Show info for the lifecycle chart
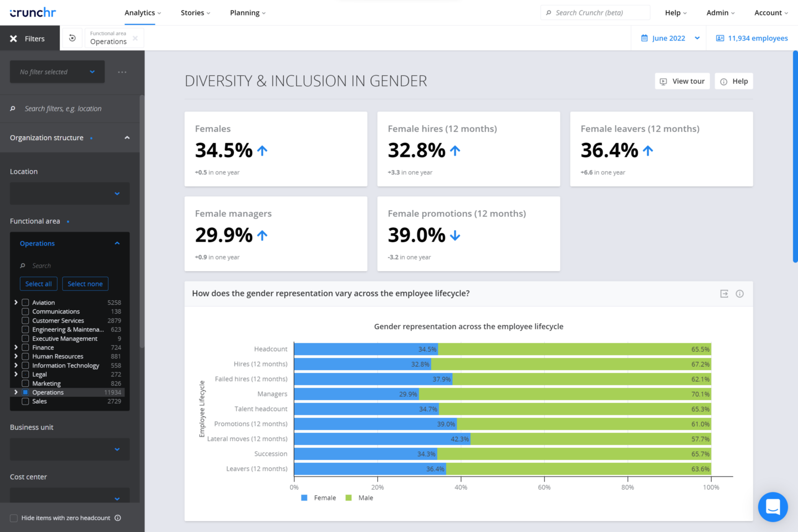 (740, 294)
